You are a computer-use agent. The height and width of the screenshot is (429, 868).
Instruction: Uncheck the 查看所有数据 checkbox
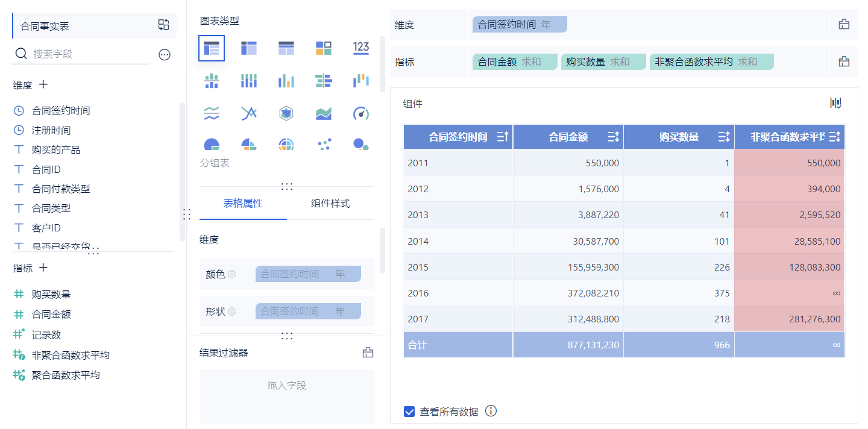[409, 412]
